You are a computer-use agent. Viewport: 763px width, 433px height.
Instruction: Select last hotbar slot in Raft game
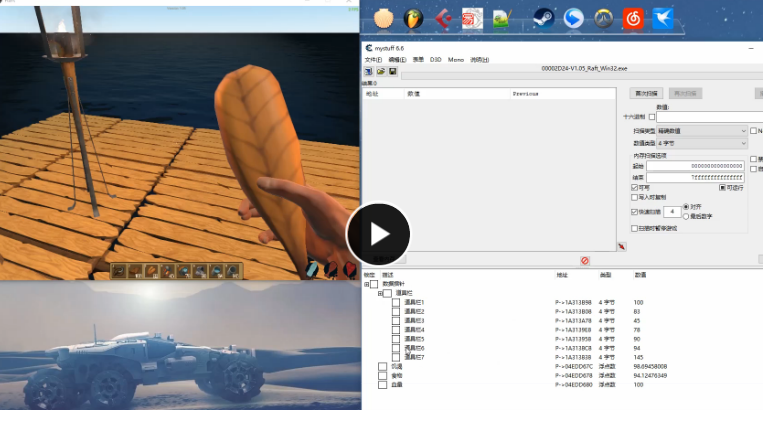click(x=233, y=271)
